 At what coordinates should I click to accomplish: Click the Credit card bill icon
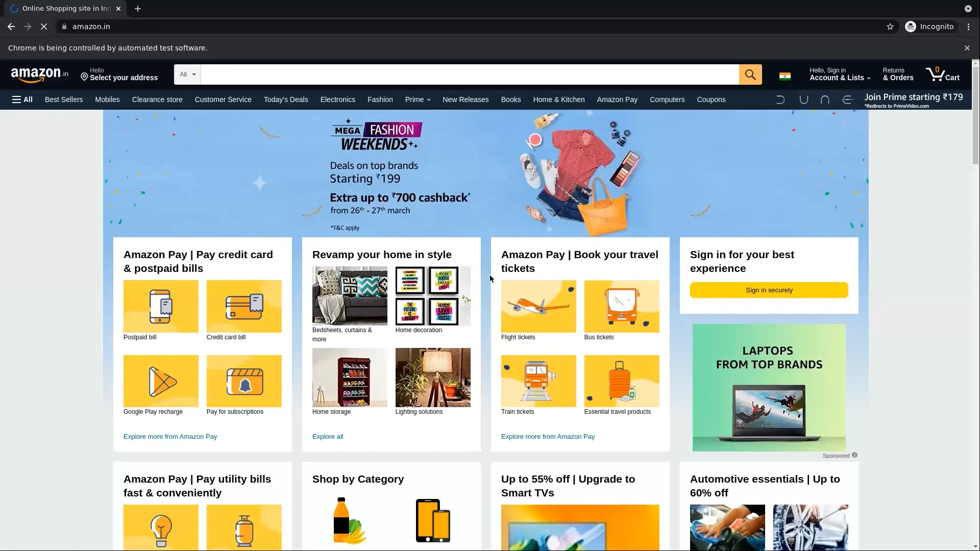(x=244, y=306)
